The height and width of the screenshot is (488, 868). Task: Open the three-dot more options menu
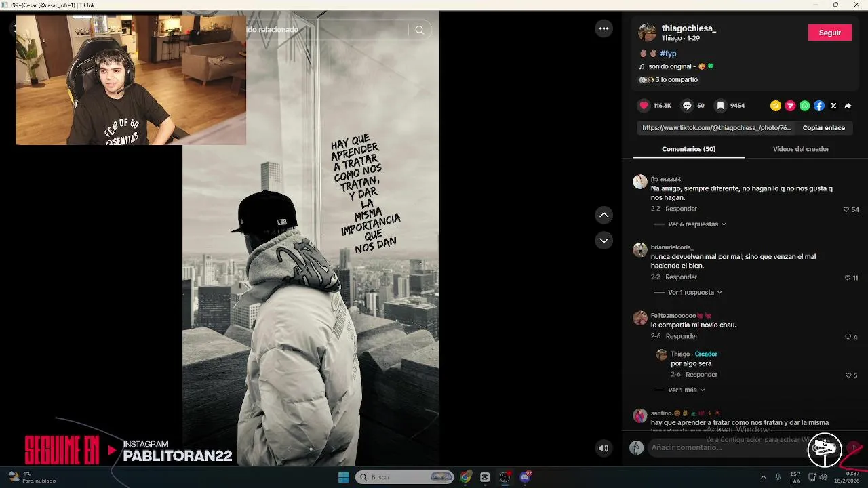pos(604,28)
